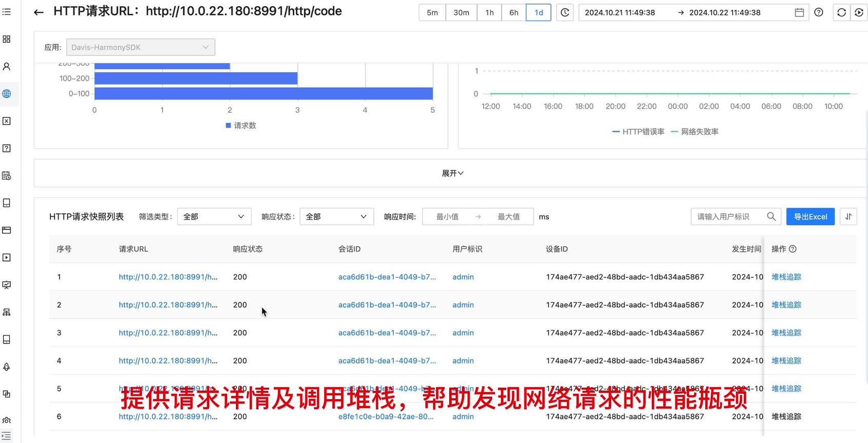Screen dimensions: 868x443
Task: Click the end date 2024.10.22 11:49:38
Action: coord(725,12)
